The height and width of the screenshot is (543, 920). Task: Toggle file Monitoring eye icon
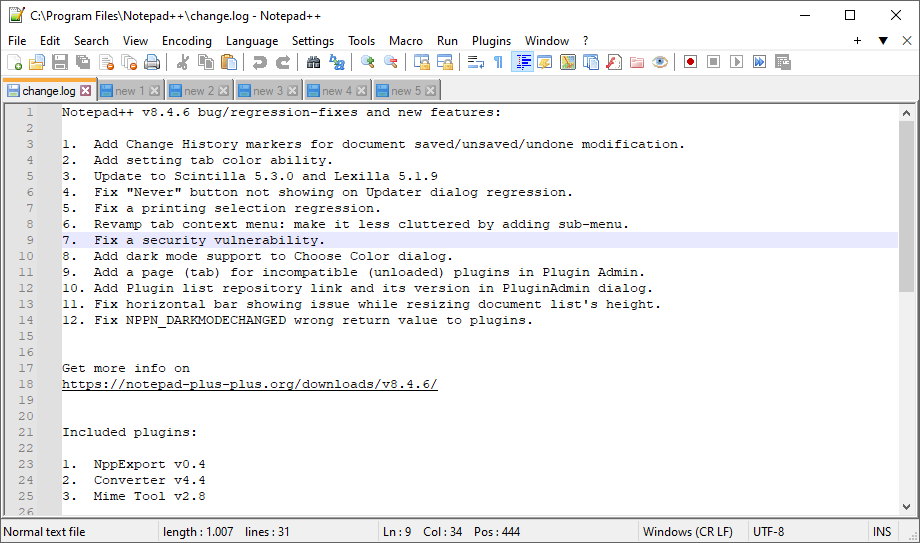tap(660, 62)
